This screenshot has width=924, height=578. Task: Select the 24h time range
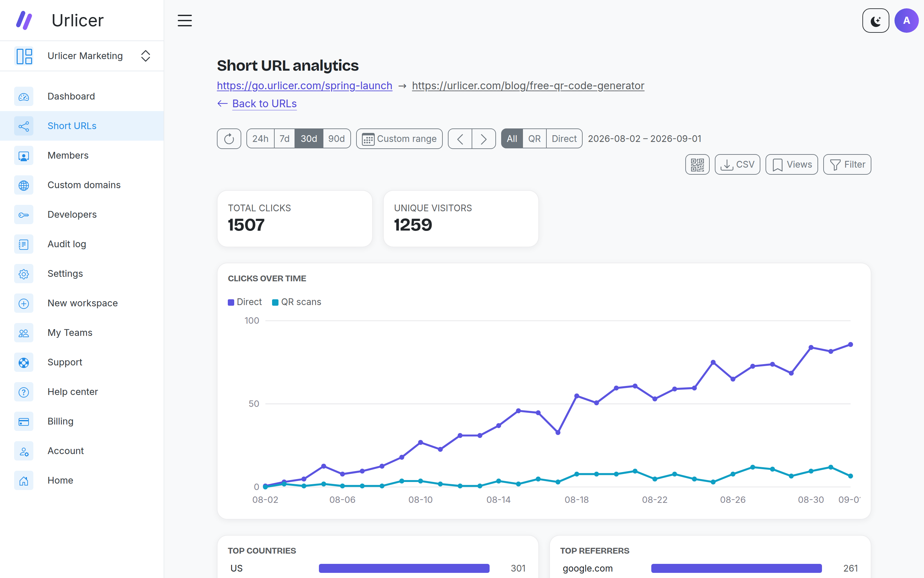[261, 139]
